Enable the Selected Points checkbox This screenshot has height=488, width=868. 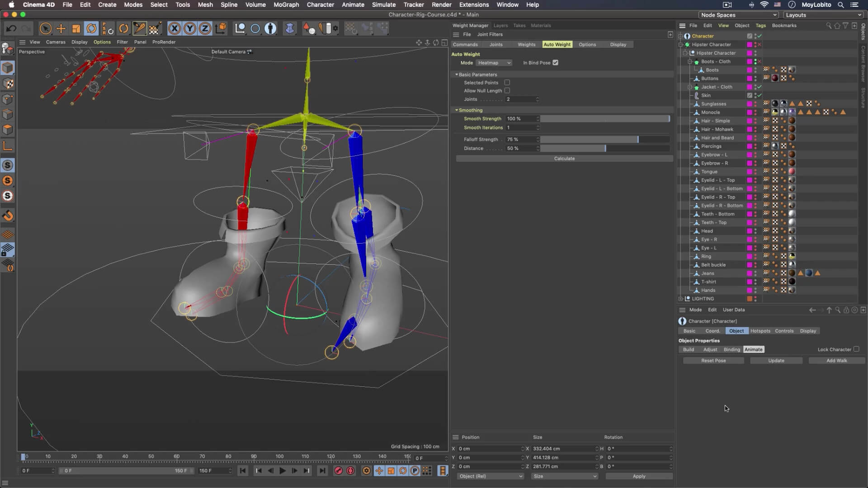tap(507, 83)
